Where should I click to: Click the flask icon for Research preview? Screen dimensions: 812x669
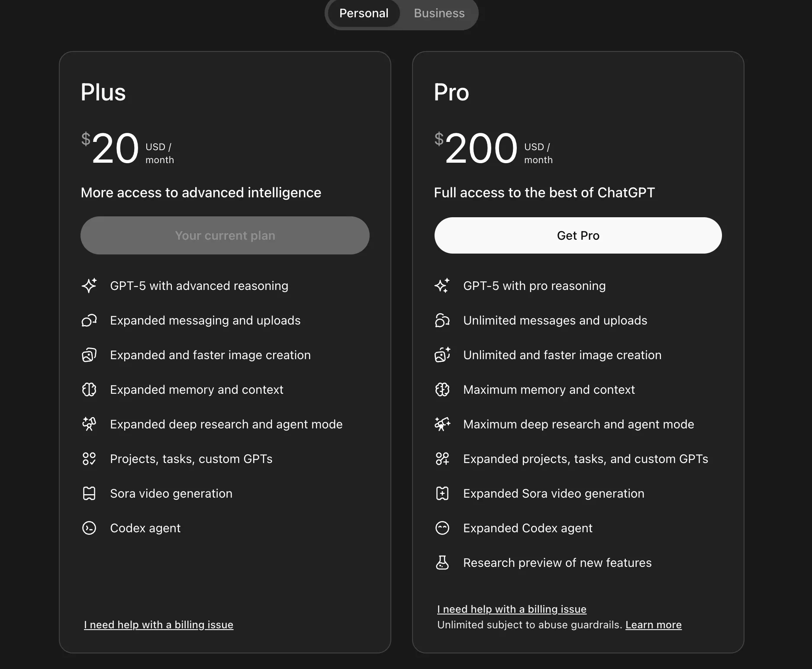pos(442,563)
